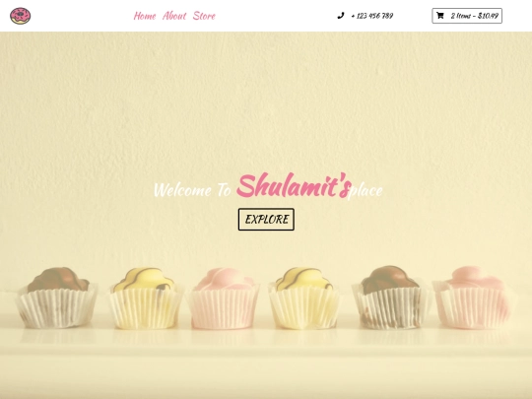Open the About nav link
Screen dimensions: 532x399
tap(174, 16)
